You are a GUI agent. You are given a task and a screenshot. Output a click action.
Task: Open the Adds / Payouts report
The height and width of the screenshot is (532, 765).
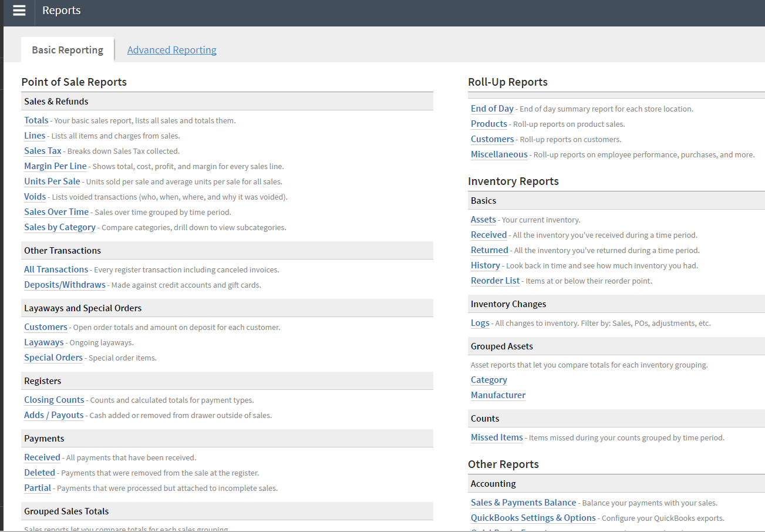click(x=54, y=415)
